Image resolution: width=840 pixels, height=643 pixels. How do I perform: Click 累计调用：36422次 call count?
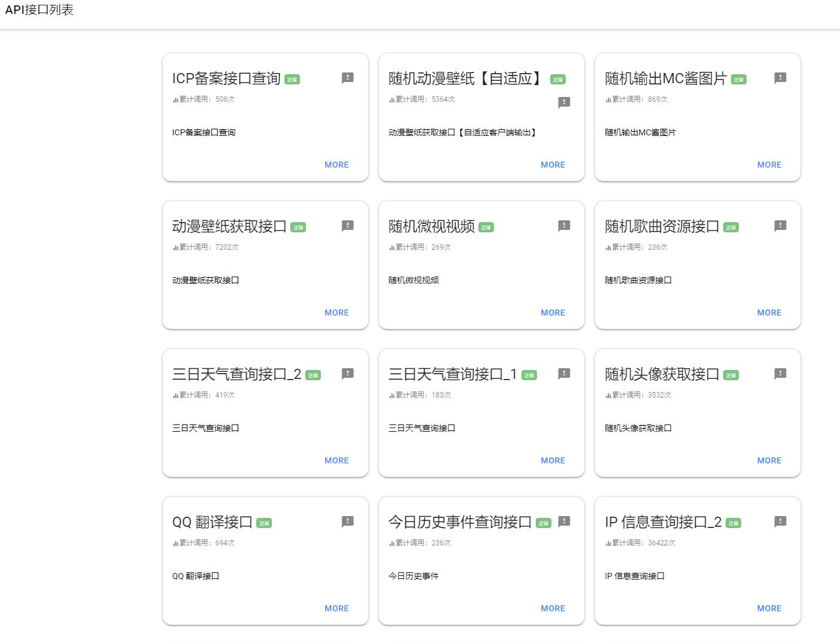click(641, 543)
